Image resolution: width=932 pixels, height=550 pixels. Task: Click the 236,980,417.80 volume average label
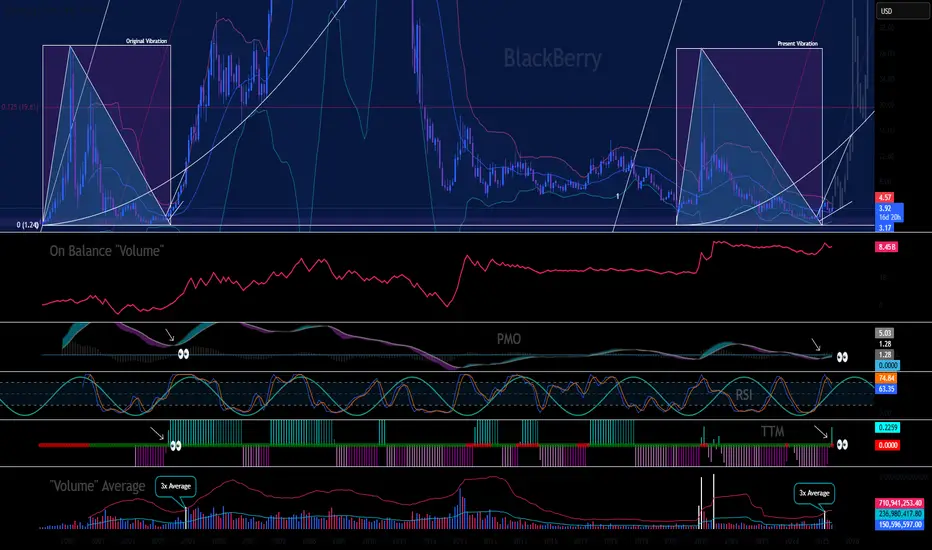900,514
